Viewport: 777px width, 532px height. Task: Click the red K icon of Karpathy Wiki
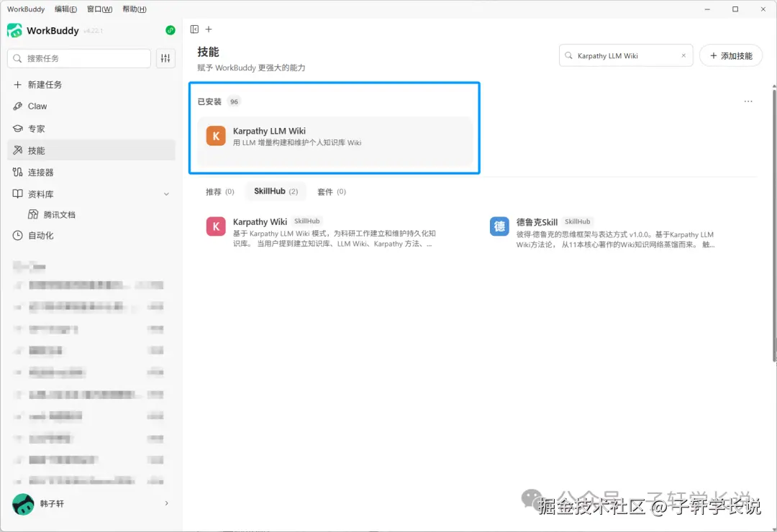point(216,226)
